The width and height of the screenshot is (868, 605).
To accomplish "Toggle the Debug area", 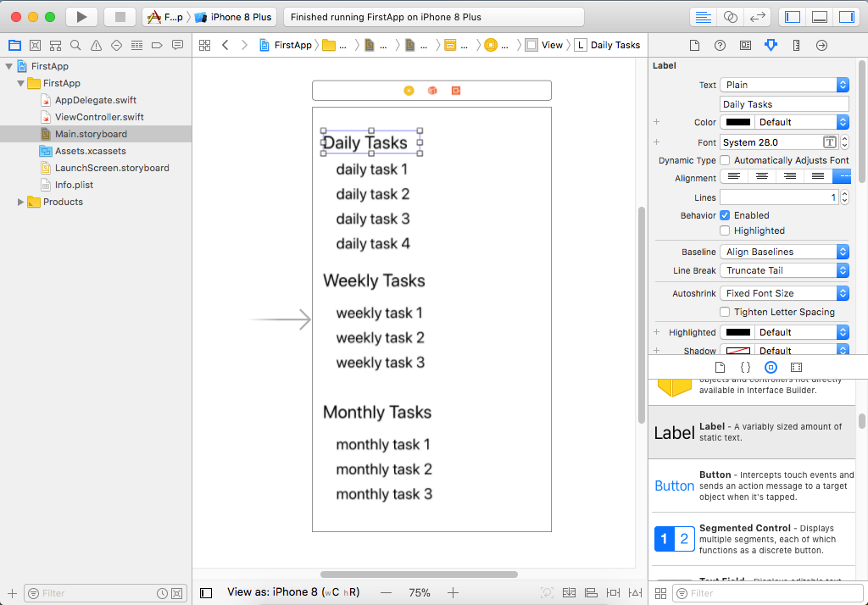I will 820,17.
